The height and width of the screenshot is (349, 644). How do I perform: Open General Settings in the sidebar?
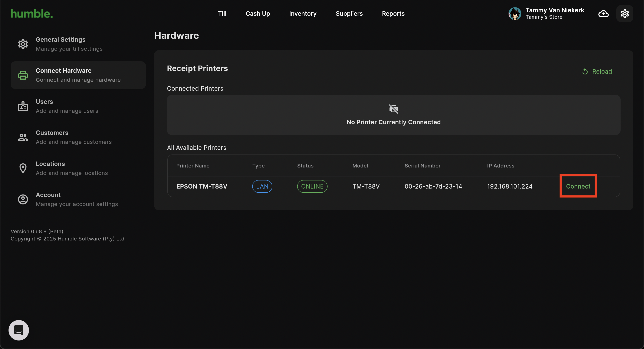click(x=78, y=44)
